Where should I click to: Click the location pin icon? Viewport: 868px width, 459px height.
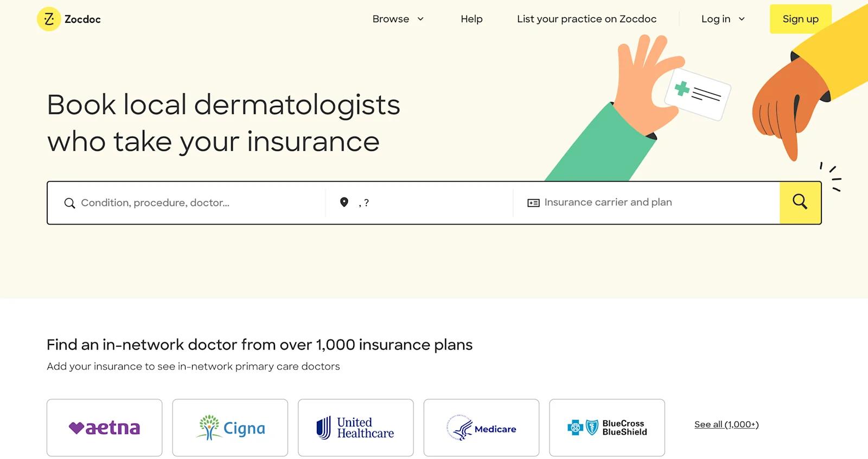coord(344,202)
